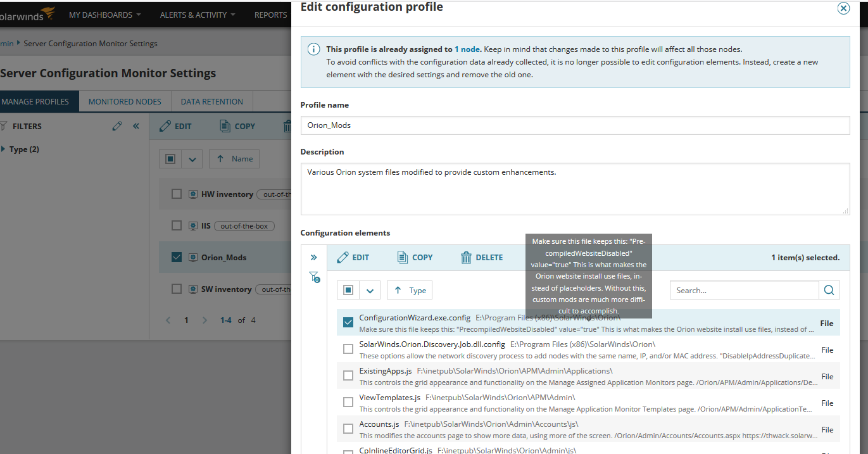
Task: Sort profiles by Name
Action: tap(234, 159)
